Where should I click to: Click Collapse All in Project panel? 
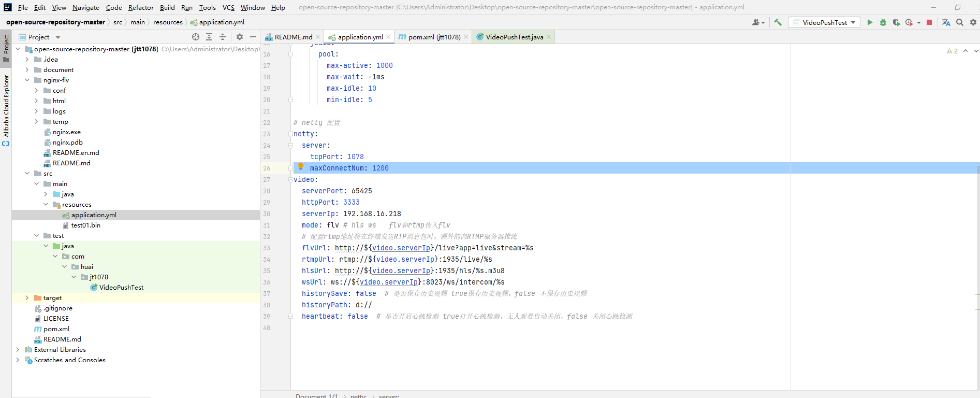pos(223,37)
